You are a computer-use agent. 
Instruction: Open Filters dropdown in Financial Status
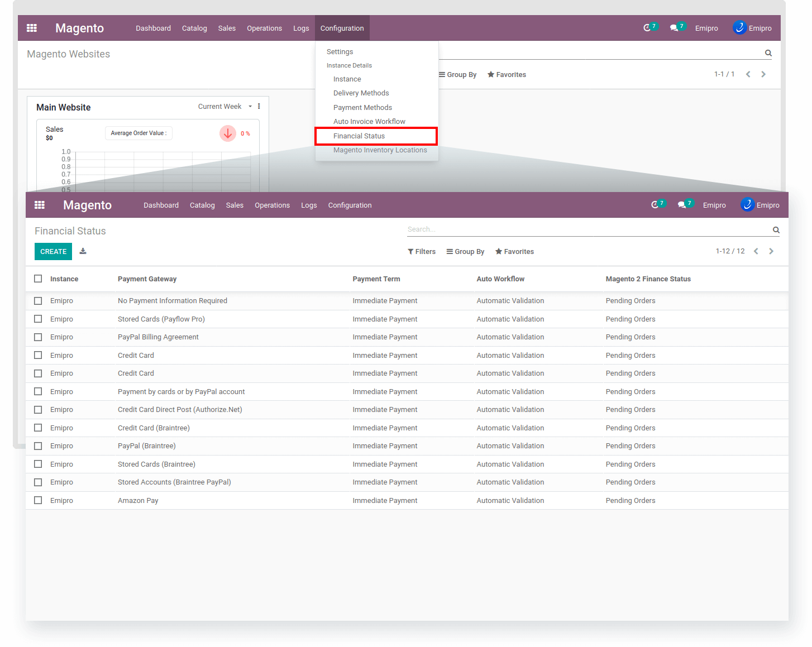(x=422, y=252)
